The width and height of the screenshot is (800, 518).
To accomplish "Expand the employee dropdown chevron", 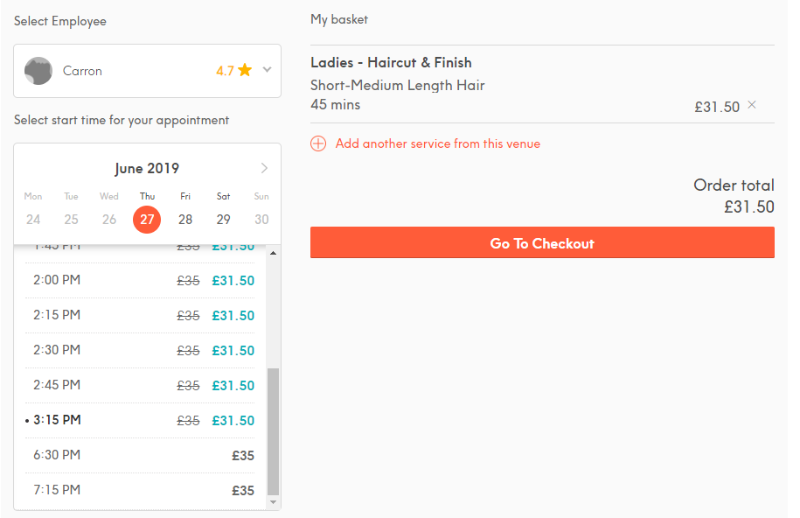I will point(267,69).
